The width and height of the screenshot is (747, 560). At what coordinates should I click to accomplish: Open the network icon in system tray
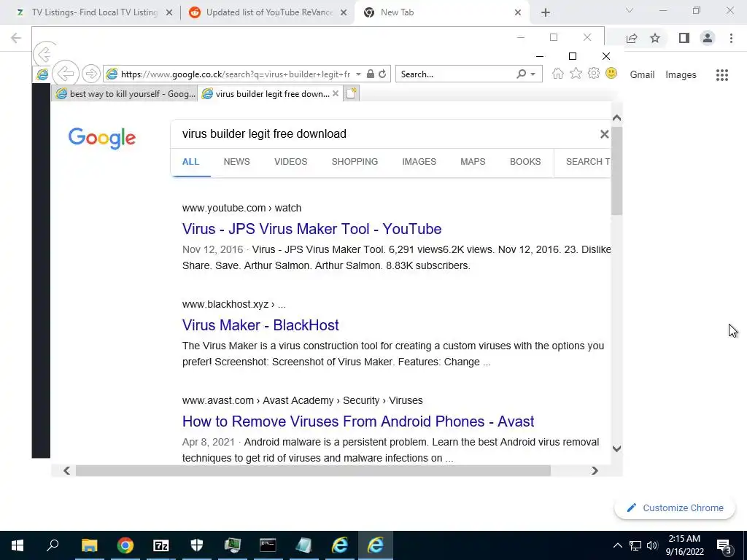[x=635, y=545]
